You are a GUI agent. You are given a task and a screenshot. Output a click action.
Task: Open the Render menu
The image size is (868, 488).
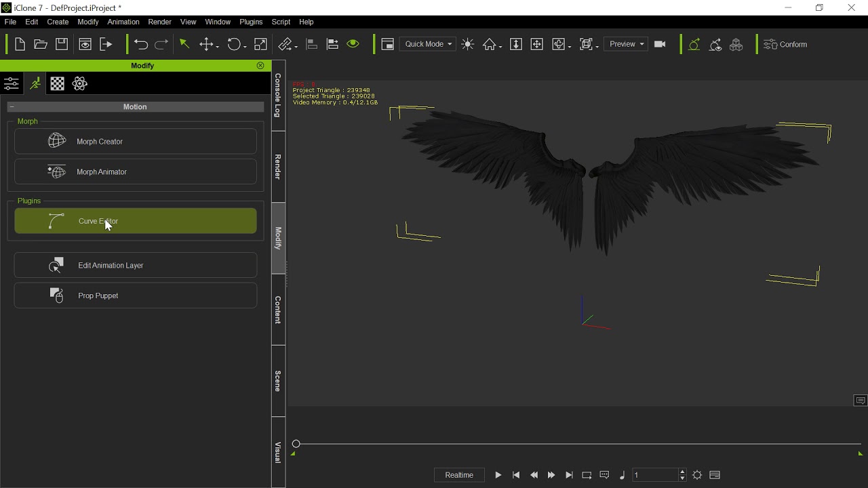[x=159, y=22]
